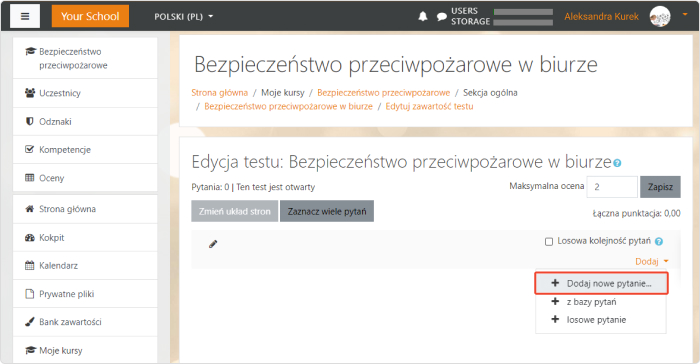
Task: Click the graduation cap icon for Bezpieczeństwo przeciwpożarowe
Action: [30, 51]
